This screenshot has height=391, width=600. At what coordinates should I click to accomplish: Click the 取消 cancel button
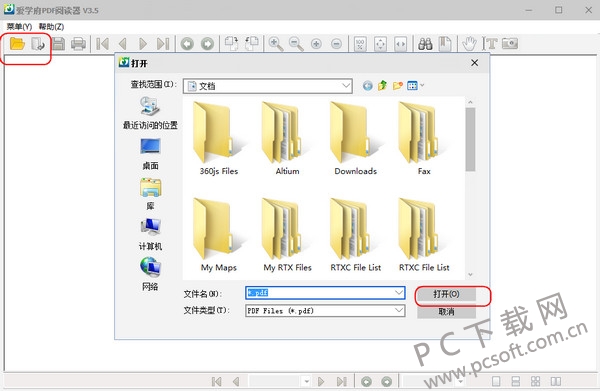446,311
